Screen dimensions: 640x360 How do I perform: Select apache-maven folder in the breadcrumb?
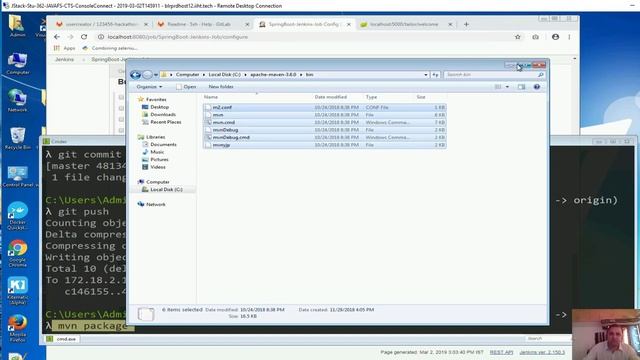point(273,75)
